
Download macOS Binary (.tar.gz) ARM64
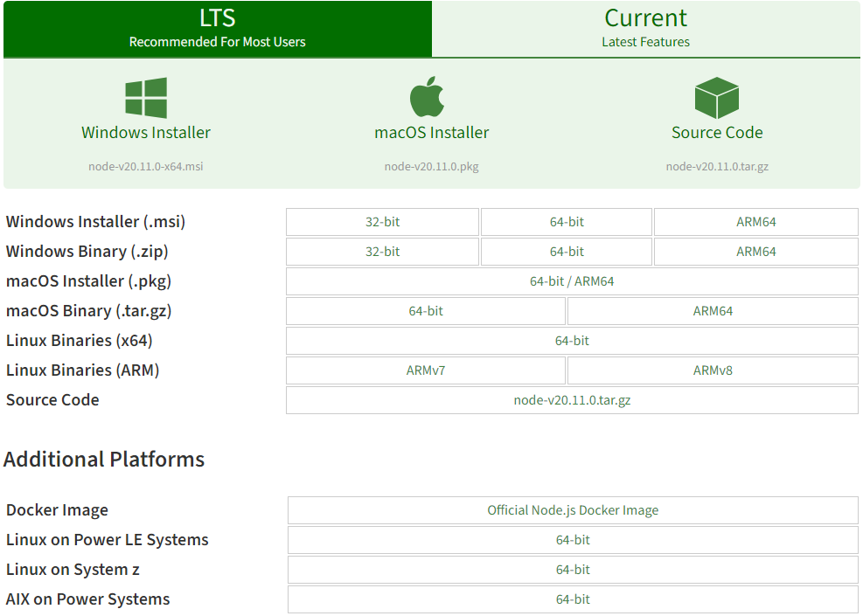click(x=713, y=311)
